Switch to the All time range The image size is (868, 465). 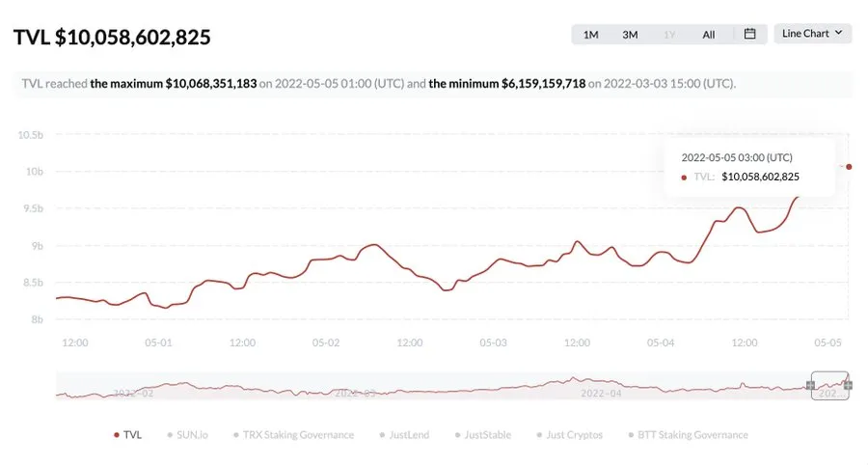pyautogui.click(x=709, y=35)
